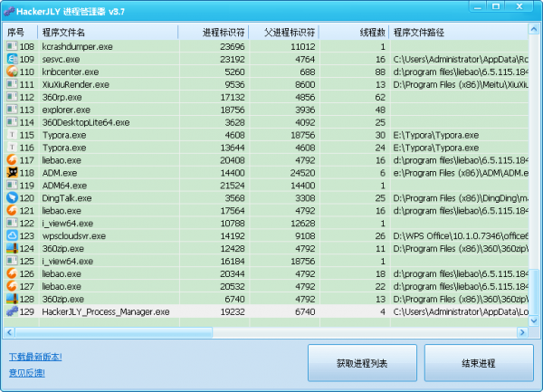Click the horizontal scrollbar thumb
The image size is (543, 392).
coord(114,332)
